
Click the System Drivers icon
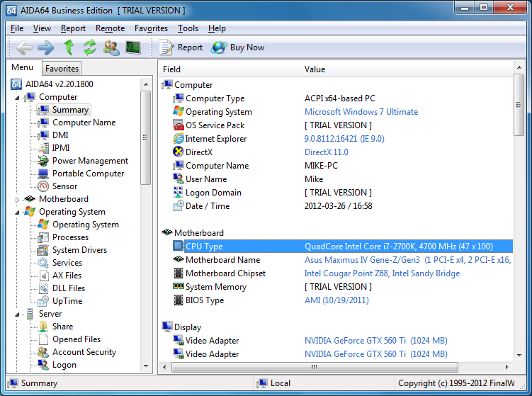[43, 250]
